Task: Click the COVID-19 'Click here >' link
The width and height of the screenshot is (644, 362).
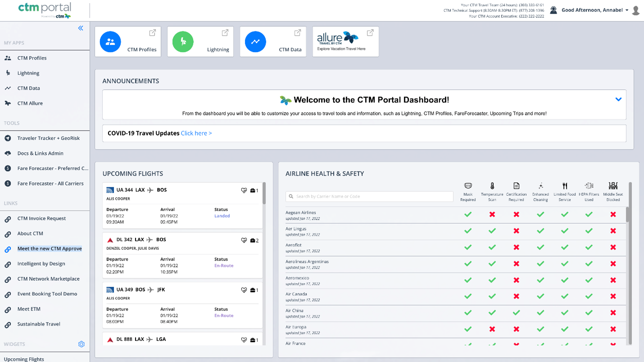Action: 196,133
